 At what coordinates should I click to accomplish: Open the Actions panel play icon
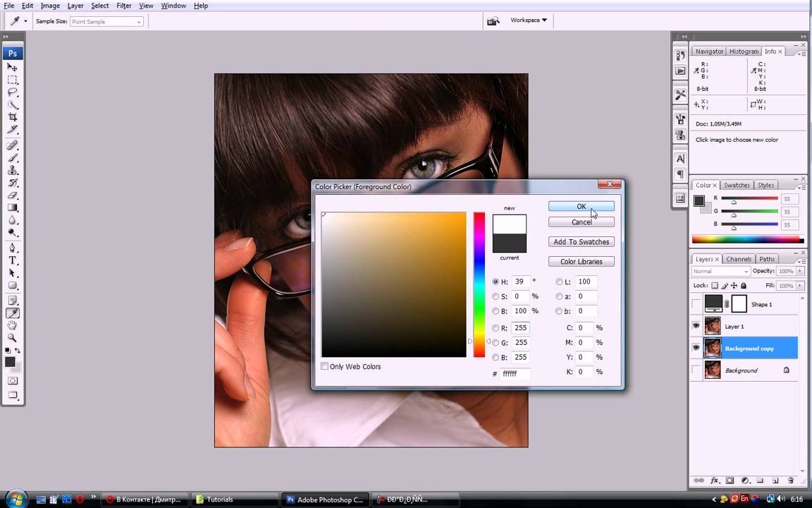click(x=680, y=71)
